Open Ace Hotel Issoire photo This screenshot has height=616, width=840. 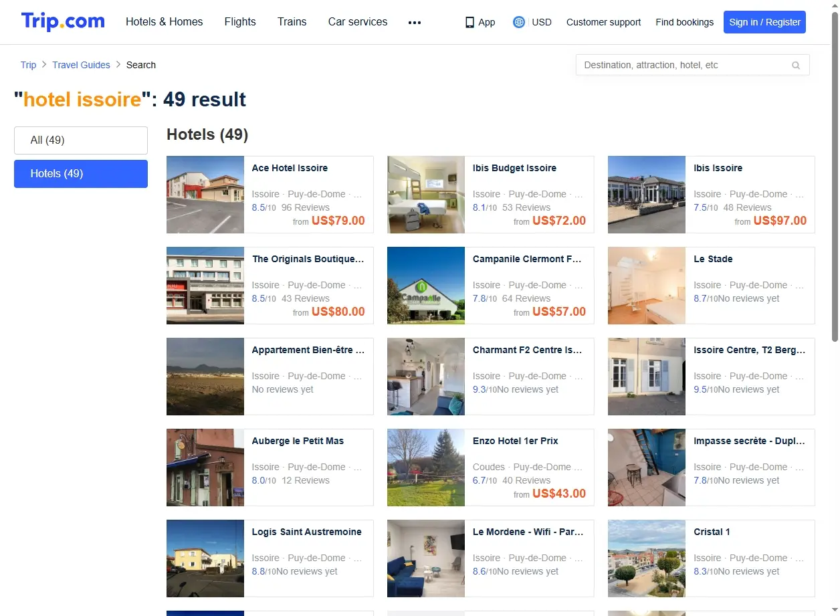205,195
